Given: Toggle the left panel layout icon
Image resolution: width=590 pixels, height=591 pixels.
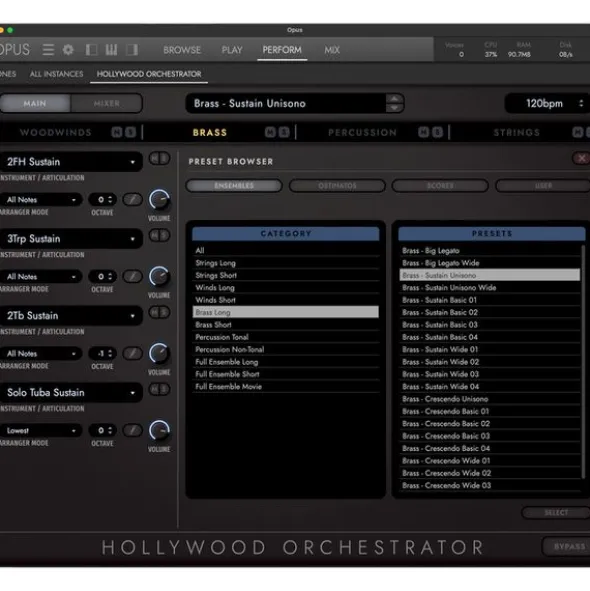Looking at the screenshot, I should (91, 50).
